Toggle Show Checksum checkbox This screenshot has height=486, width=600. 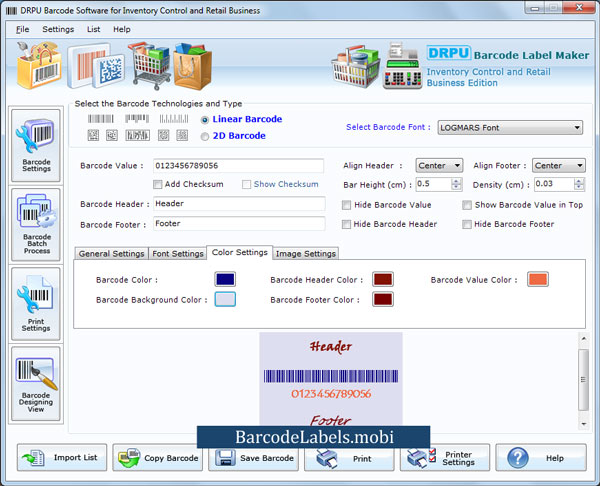[x=246, y=184]
